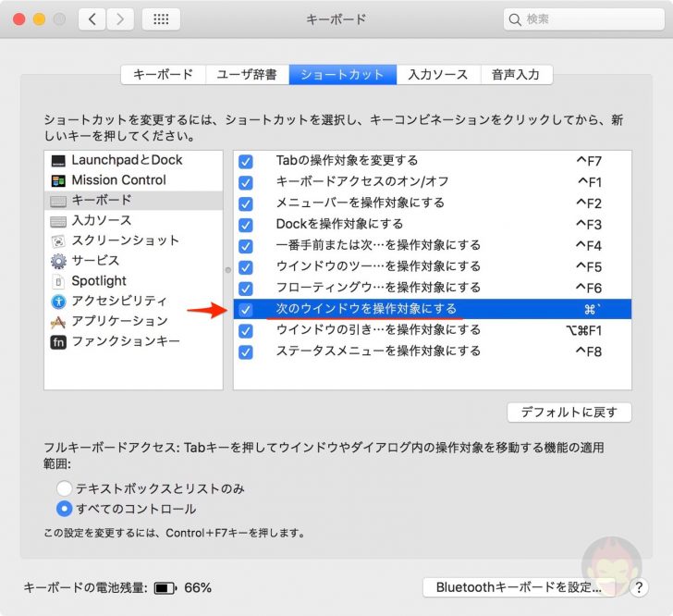Click the fn ファンクションキー icon
This screenshot has width=673, height=616.
click(58, 342)
